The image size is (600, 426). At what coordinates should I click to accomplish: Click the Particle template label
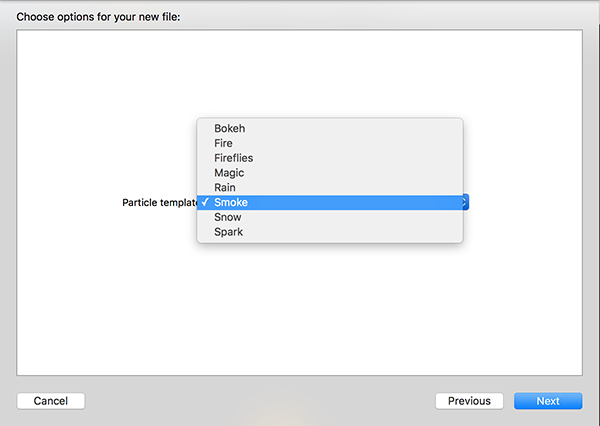pos(160,202)
